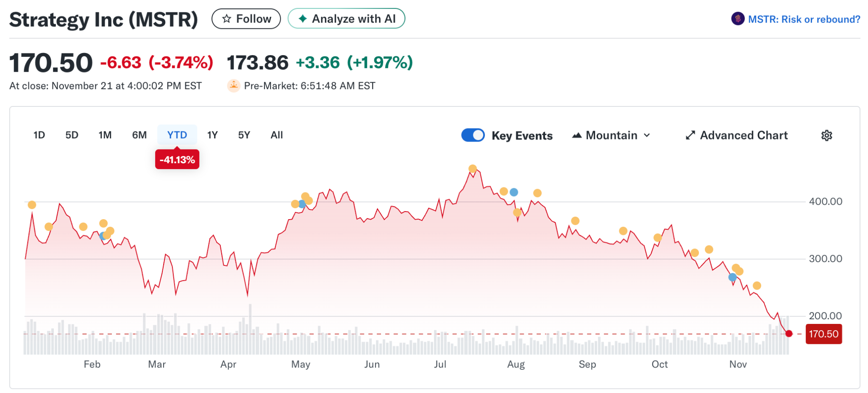This screenshot has height=393, width=868.
Task: Click the red 170.50 price label
Action: coord(823,334)
